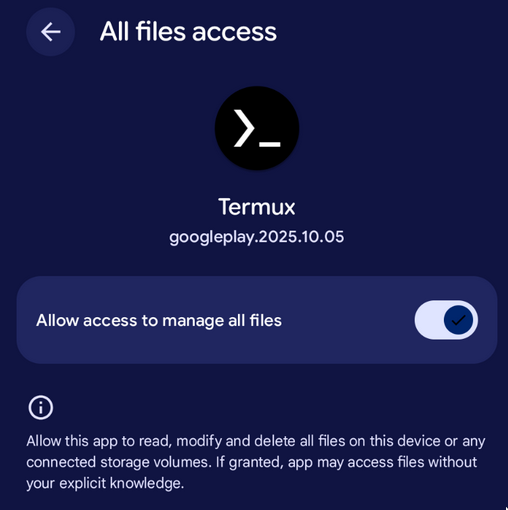Tap the underscore cursor in the Termux logo
The height and width of the screenshot is (510, 508).
(270, 144)
